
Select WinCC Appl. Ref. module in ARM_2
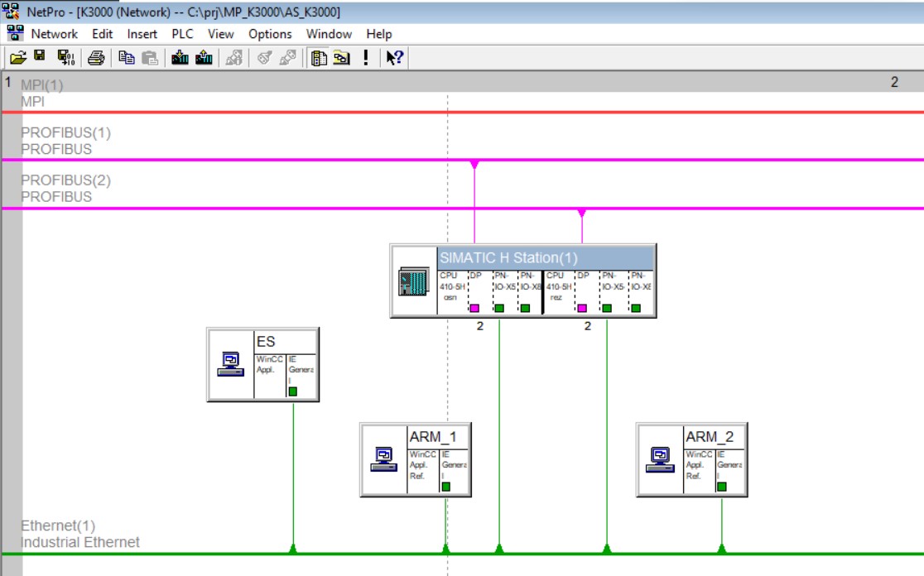(x=700, y=471)
